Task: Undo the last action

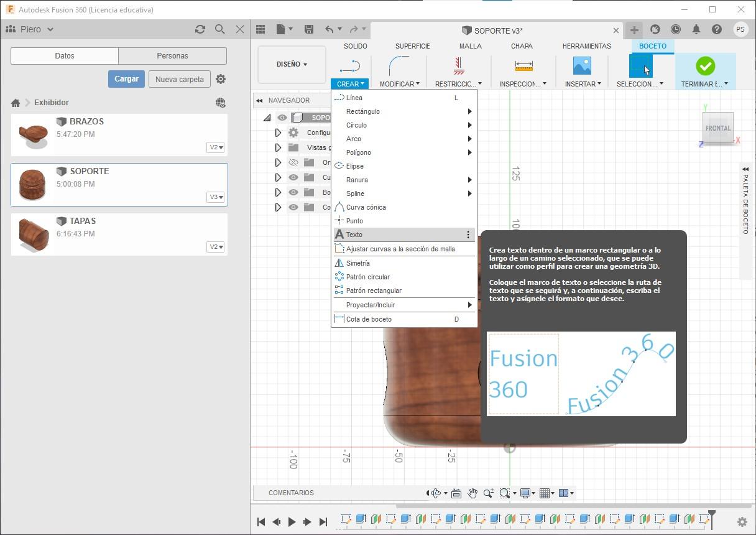Action: (x=330, y=29)
